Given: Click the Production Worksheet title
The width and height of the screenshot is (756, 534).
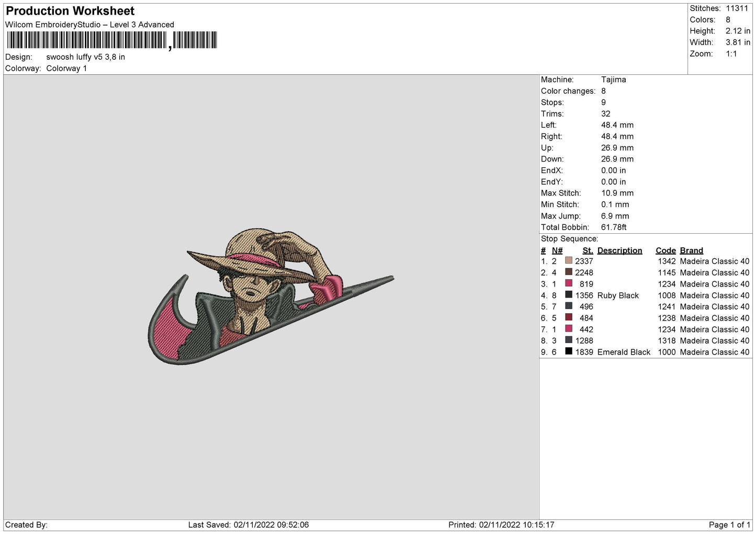Looking at the screenshot, I should click(x=70, y=11).
